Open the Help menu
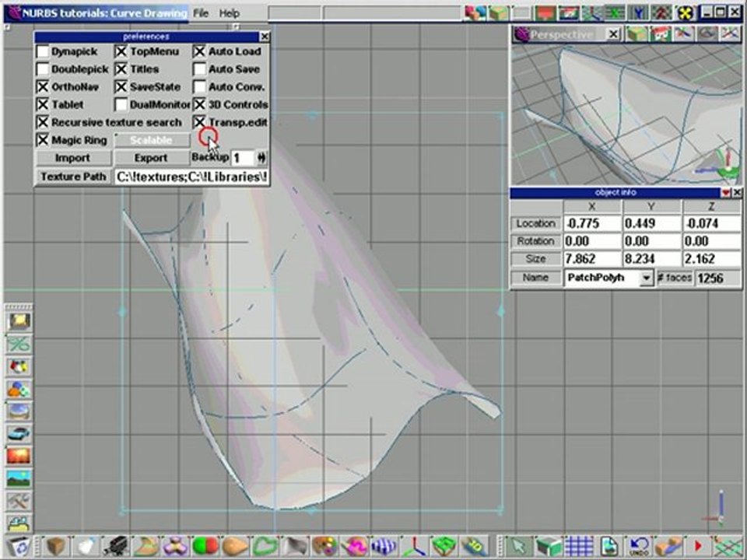The height and width of the screenshot is (560, 747). (x=229, y=13)
